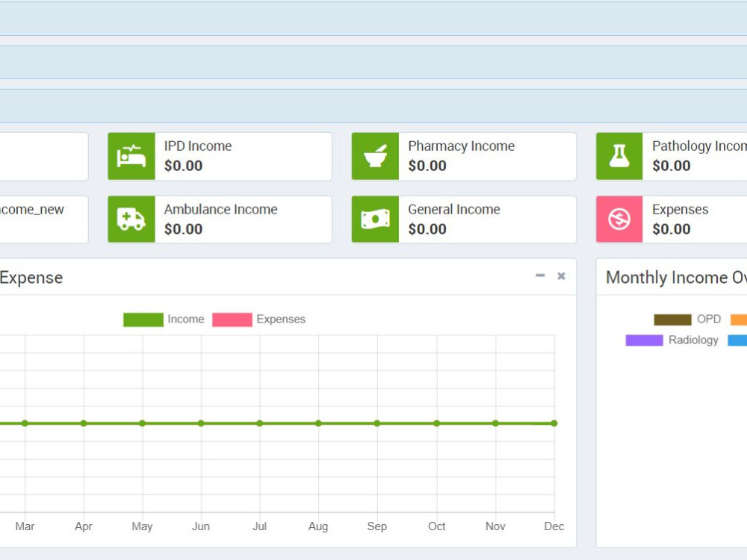Click the income_new card label
Screen dimensions: 747x560
coord(31,210)
